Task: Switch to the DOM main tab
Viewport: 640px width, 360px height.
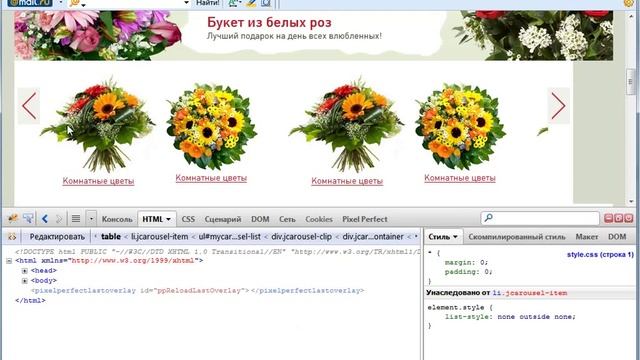Action: click(x=260, y=219)
